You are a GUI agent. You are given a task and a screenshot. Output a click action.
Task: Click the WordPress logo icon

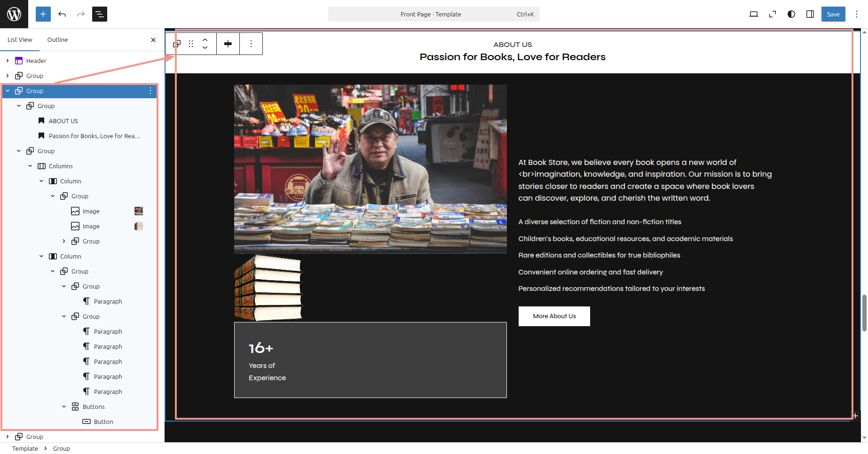[x=14, y=14]
